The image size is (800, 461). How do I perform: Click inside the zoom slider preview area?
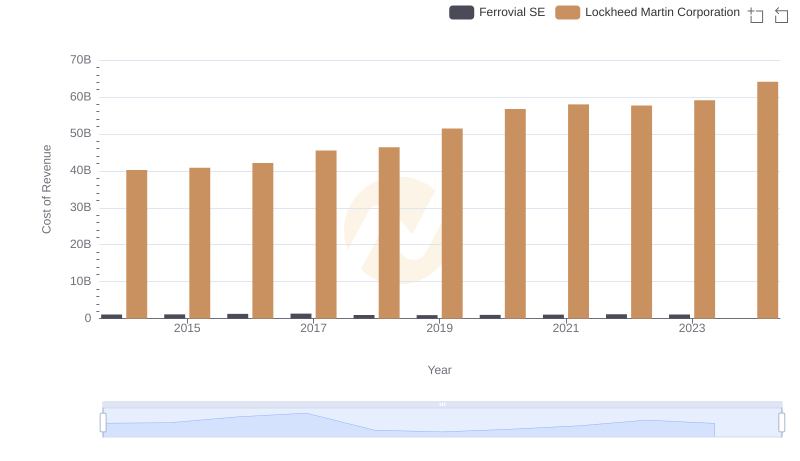coord(442,424)
